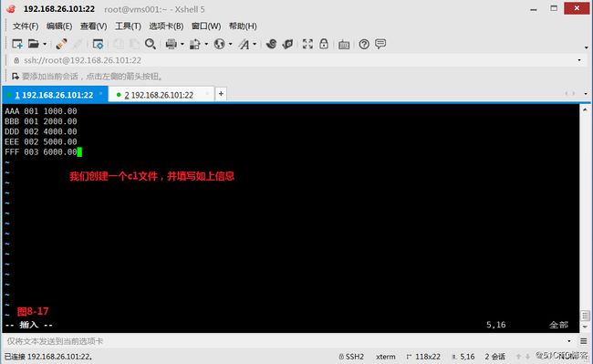Viewport: 593px width, 364px height.
Task: Open the 文件(F) menu
Action: [26, 26]
